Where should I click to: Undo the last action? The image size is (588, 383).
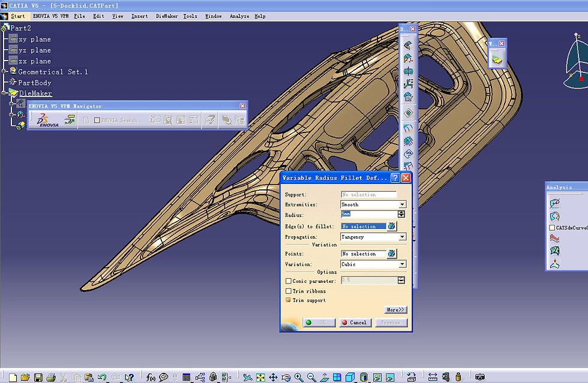[101, 377]
